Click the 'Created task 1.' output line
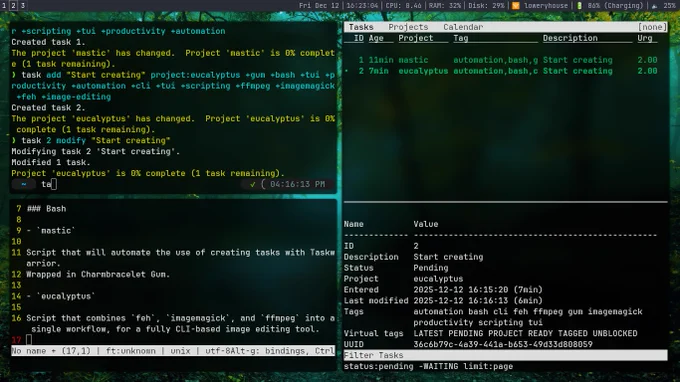The image size is (680, 382). [49, 42]
